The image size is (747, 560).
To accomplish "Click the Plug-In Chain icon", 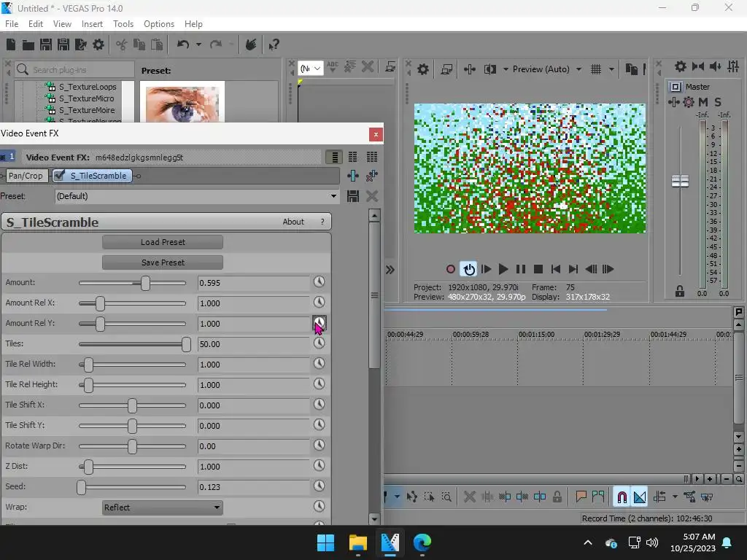I will click(x=353, y=176).
